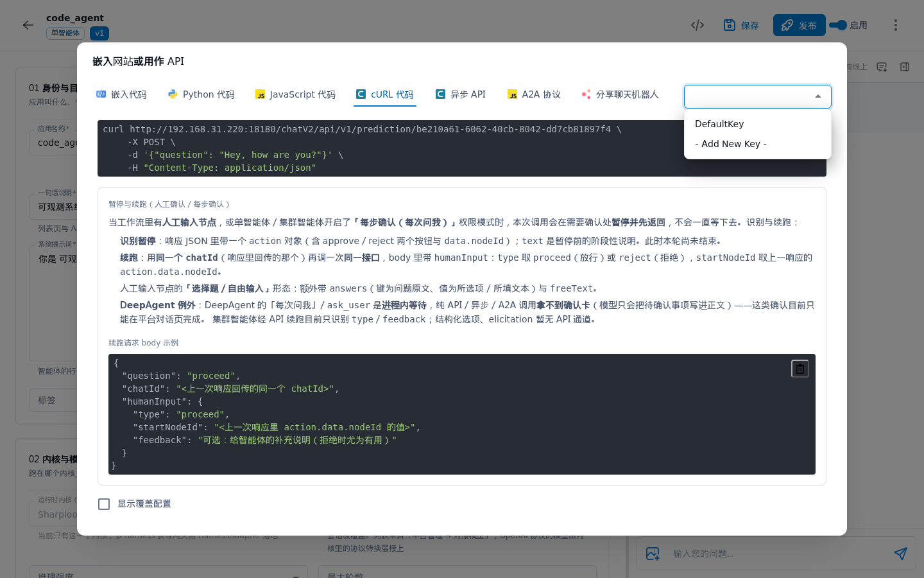Open the JavaScript 代码 tab
Screen dimensions: 924x578
point(295,94)
